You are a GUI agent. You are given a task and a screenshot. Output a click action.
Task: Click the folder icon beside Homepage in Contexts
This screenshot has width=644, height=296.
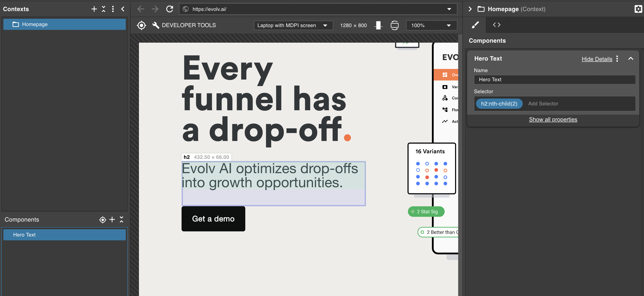(16, 24)
